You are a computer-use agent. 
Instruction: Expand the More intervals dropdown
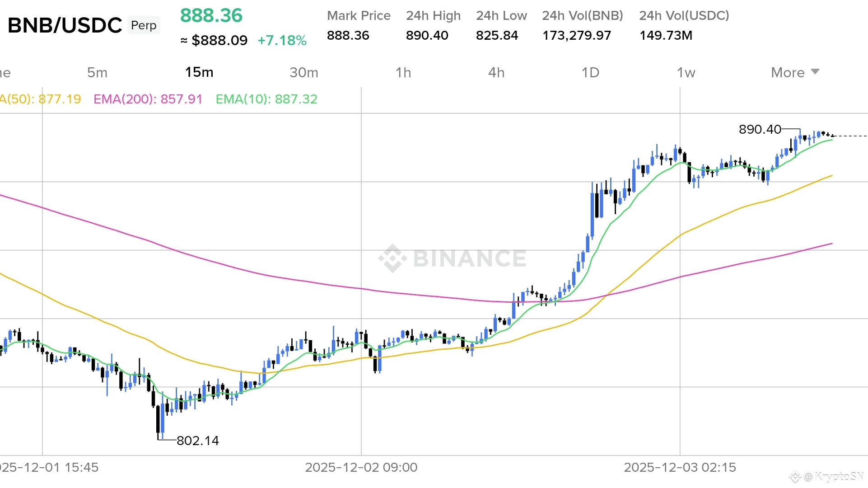pos(788,72)
